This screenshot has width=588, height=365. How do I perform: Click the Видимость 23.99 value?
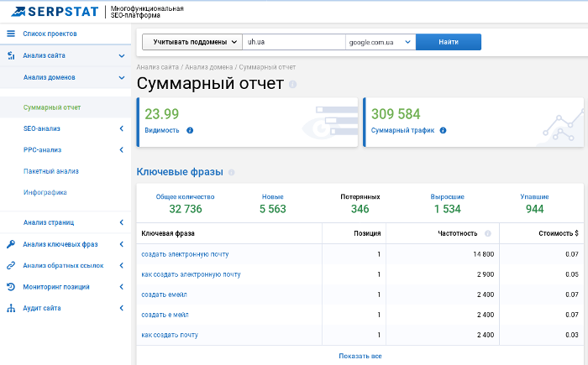pos(161,114)
